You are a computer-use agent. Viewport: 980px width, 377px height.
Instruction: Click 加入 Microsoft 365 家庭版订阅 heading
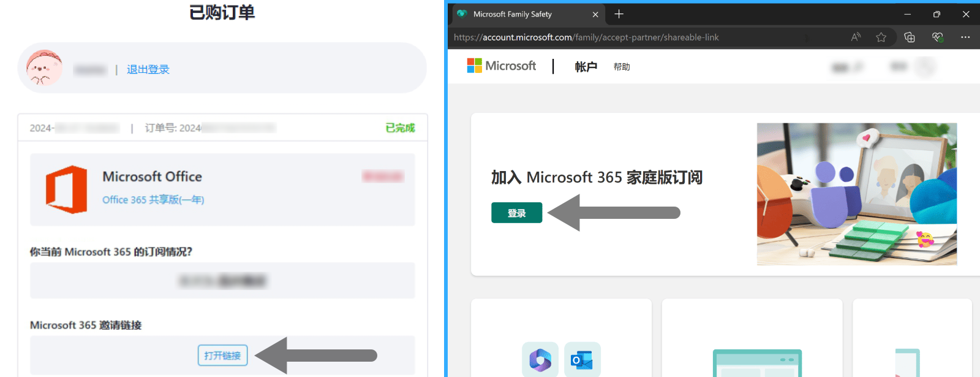[x=597, y=177]
